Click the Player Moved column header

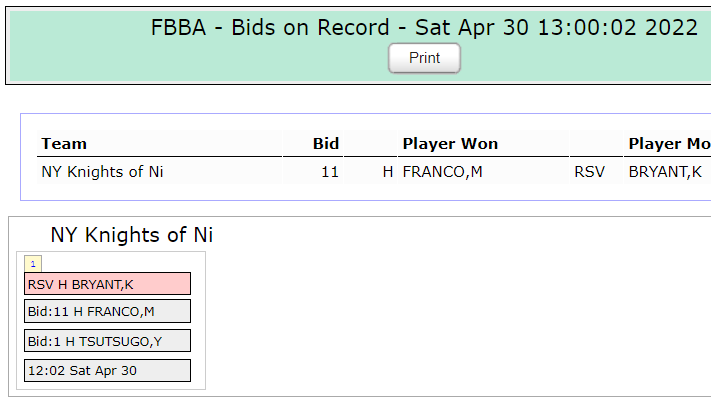tap(667, 144)
